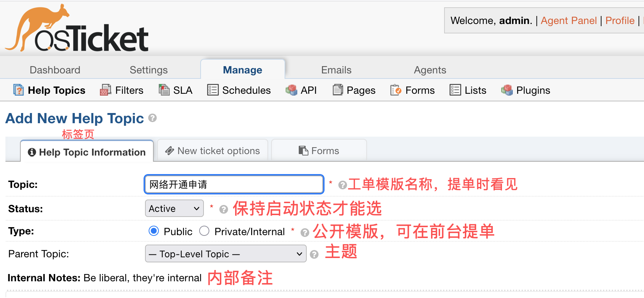Open the Lists menu item
Screen dimensions: 644x298
click(x=468, y=90)
